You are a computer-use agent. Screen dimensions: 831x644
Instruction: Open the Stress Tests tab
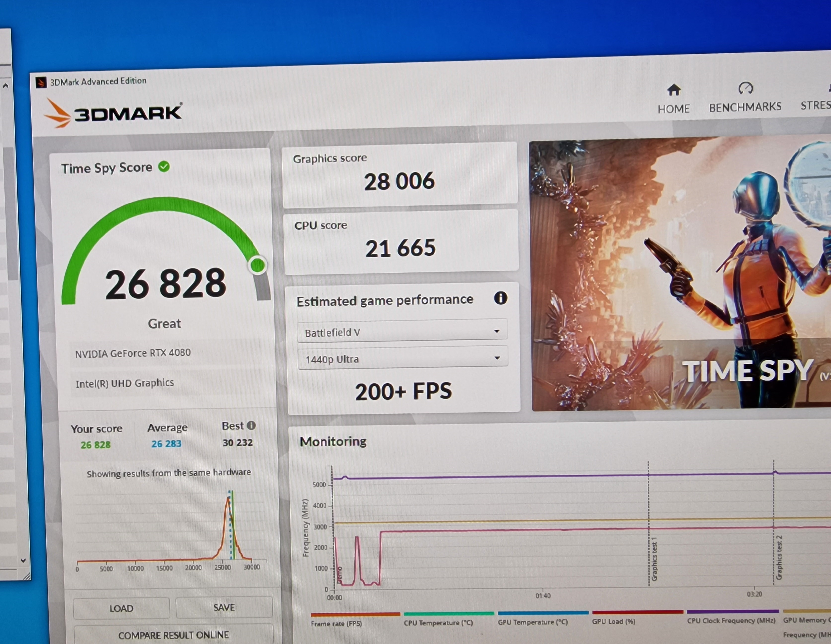pyautogui.click(x=816, y=105)
